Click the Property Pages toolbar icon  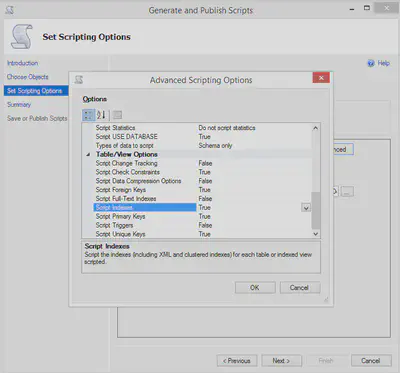117,115
